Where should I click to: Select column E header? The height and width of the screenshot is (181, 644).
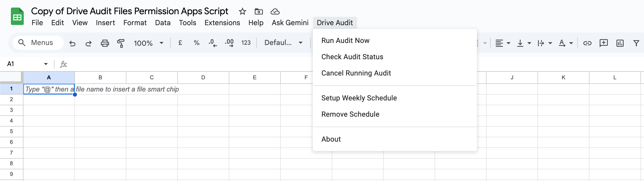(255, 78)
